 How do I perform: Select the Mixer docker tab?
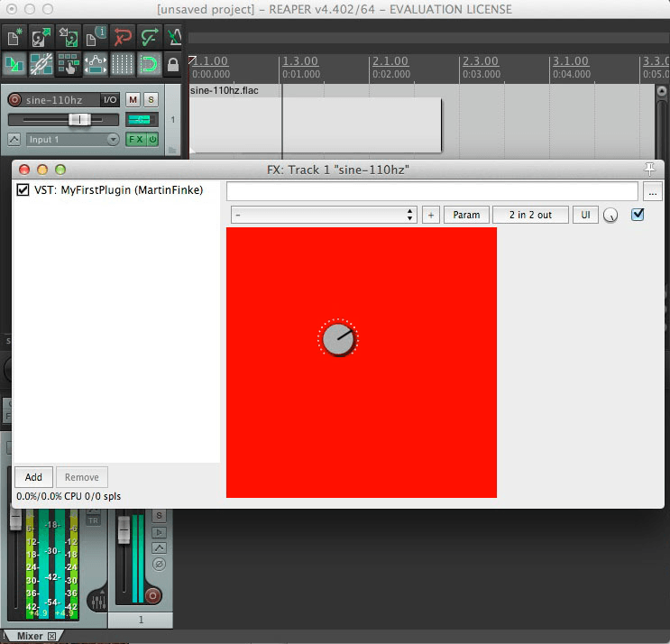pyautogui.click(x=30, y=636)
